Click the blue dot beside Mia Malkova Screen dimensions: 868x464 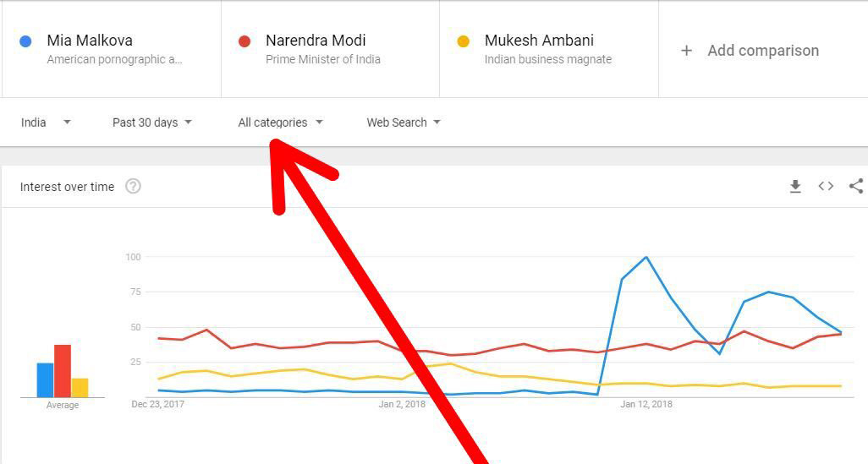(x=25, y=41)
